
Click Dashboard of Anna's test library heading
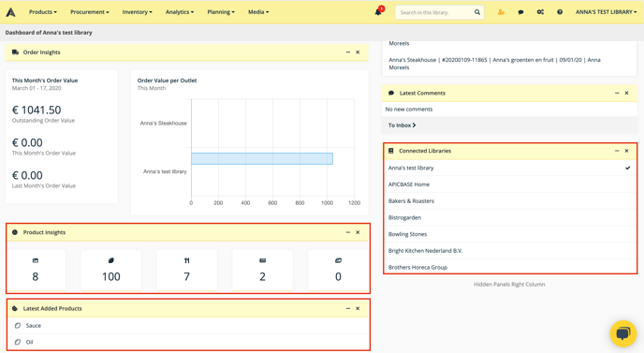[49, 32]
